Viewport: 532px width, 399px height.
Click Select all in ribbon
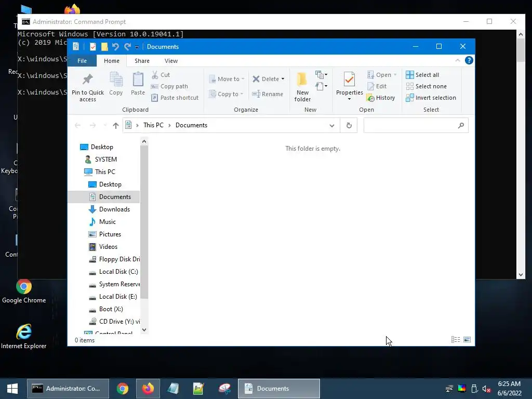point(422,75)
